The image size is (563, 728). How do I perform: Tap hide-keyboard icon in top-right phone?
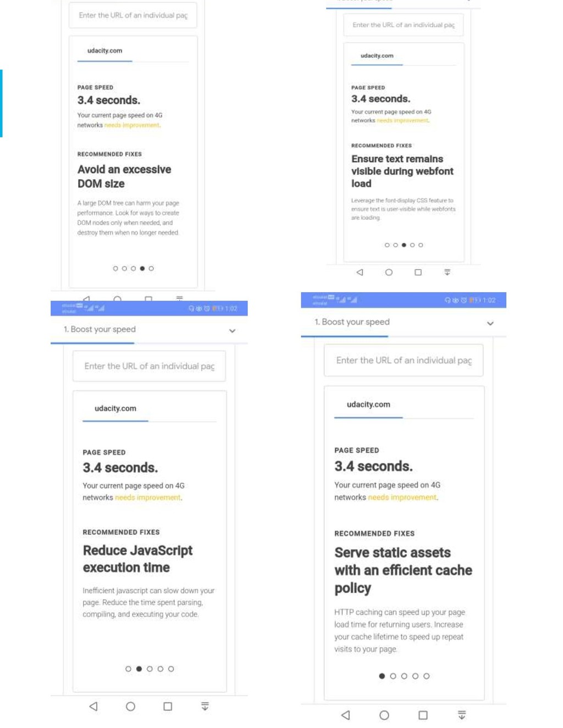pyautogui.click(x=447, y=272)
